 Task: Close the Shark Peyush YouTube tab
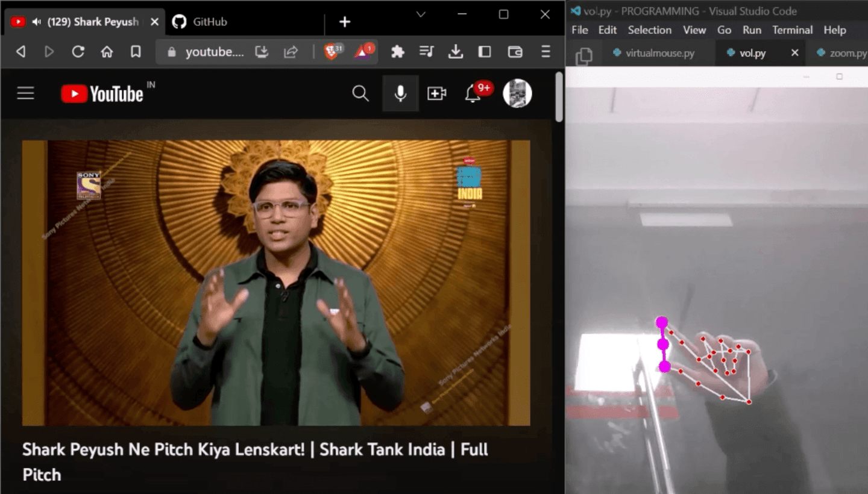154,22
